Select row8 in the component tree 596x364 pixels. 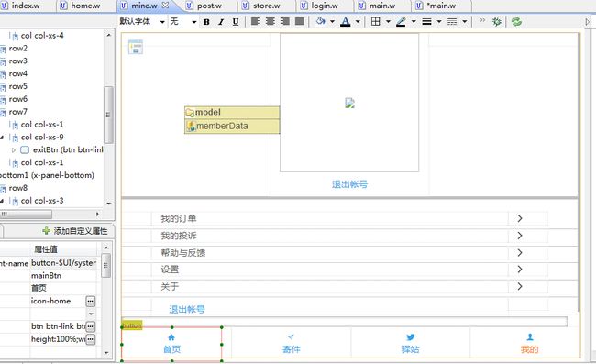click(x=17, y=188)
